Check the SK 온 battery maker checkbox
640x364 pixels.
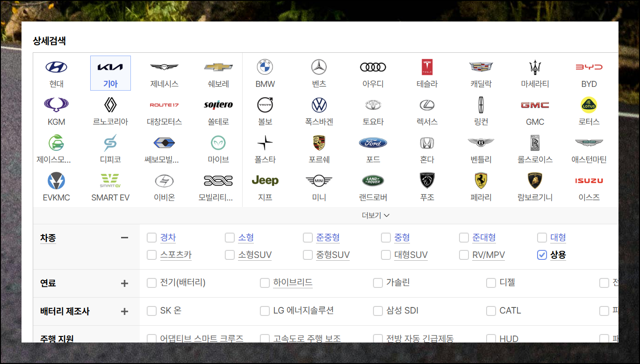click(151, 311)
